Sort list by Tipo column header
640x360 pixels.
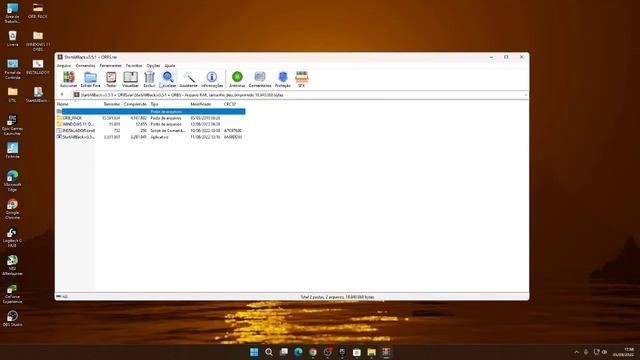168,104
